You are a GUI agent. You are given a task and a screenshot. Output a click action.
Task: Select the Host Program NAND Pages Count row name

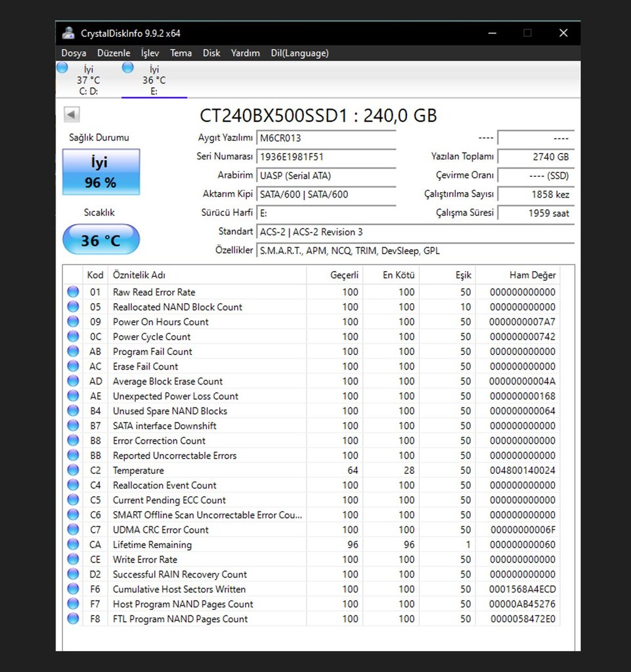tap(183, 604)
